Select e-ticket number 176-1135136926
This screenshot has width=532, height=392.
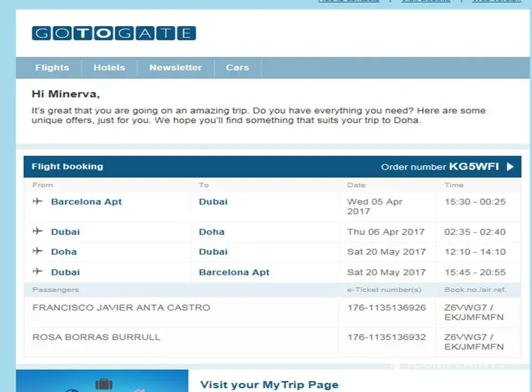point(386,308)
